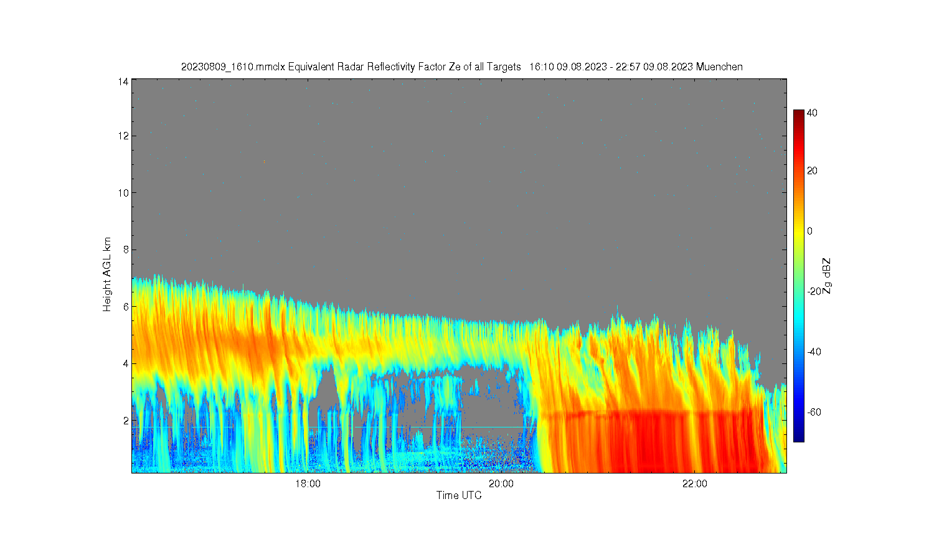Click the 10 km height tick label
The height and width of the screenshot is (560, 934).
[x=123, y=193]
